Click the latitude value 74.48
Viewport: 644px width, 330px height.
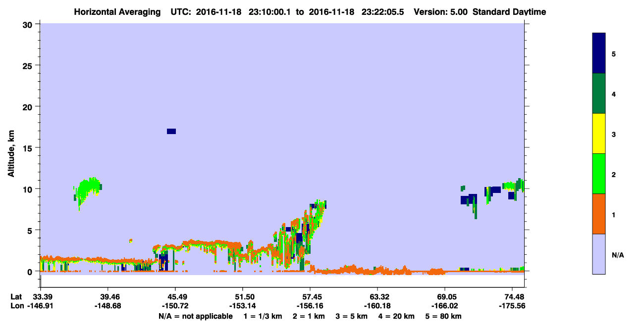(515, 297)
